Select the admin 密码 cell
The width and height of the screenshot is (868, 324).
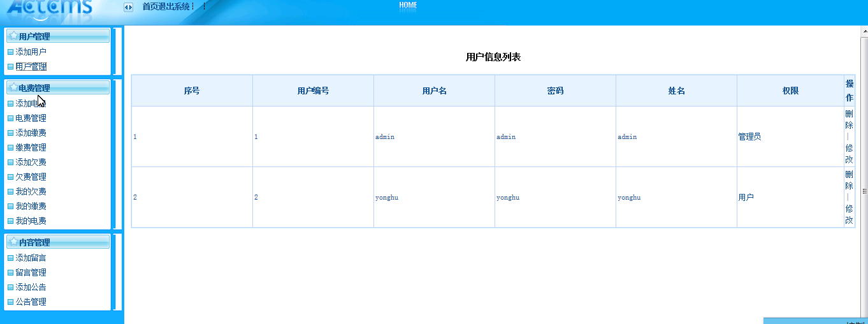[555, 136]
